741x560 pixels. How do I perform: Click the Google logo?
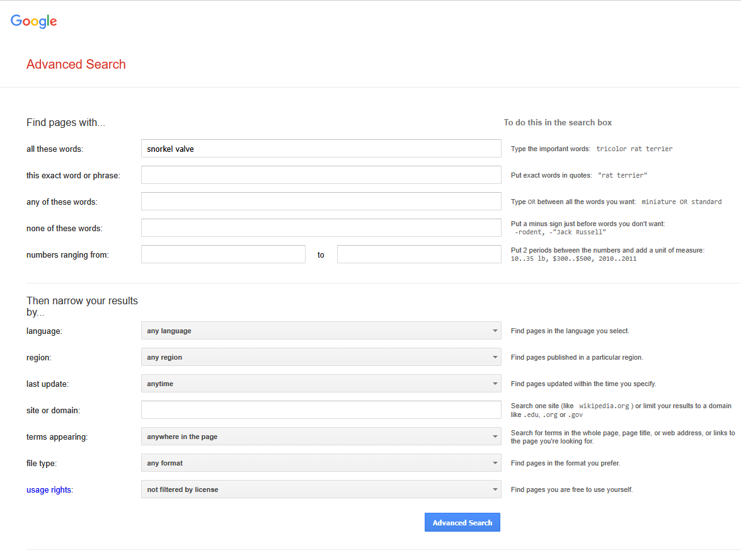(34, 21)
